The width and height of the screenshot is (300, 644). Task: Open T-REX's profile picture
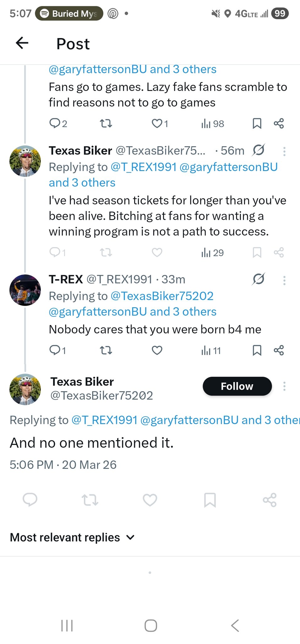[25, 290]
